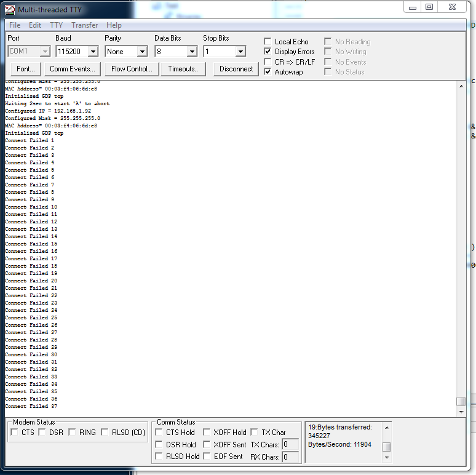
Task: Click the Disconnect button
Action: click(236, 69)
